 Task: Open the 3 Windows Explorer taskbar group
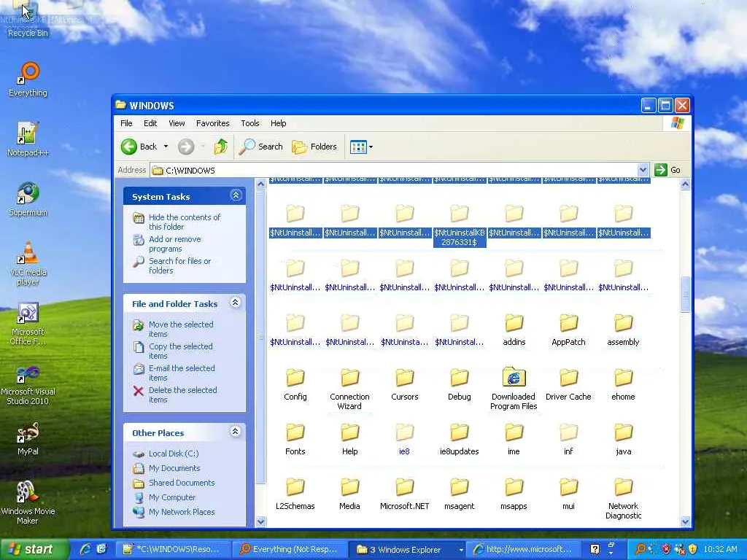click(409, 550)
